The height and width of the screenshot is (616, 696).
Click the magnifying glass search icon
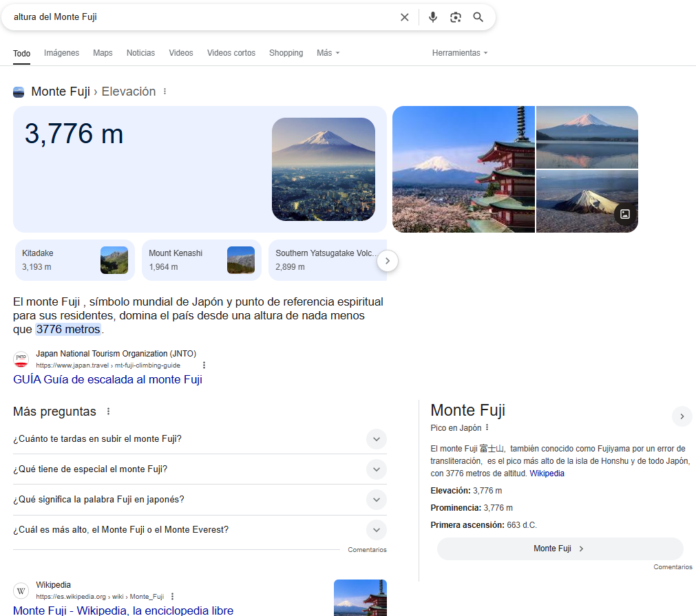point(478,17)
